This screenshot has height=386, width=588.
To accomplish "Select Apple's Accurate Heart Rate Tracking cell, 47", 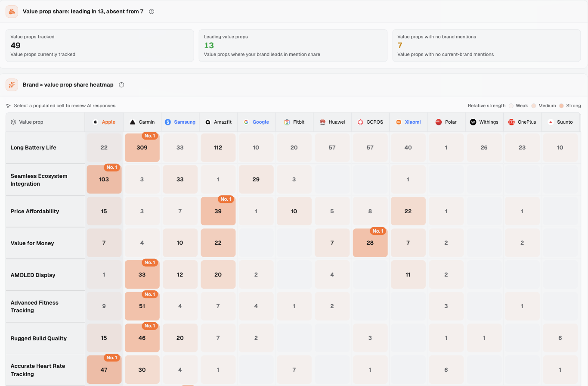I will coord(104,370).
